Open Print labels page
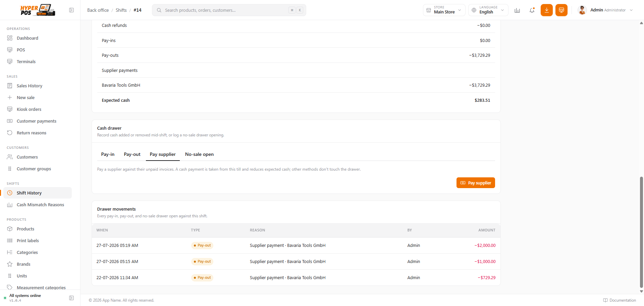This screenshot has width=644, height=306. (x=28, y=241)
